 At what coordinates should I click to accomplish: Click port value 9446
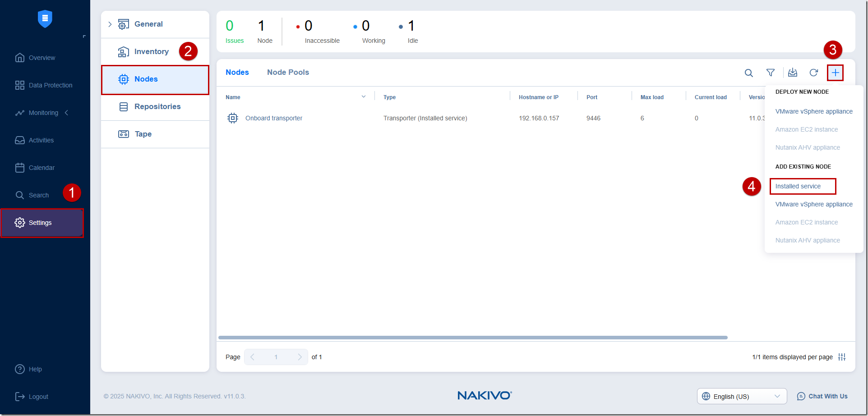(x=593, y=118)
